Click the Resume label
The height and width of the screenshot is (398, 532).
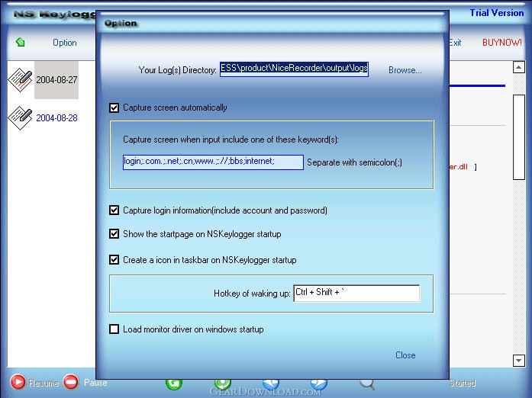coord(44,383)
